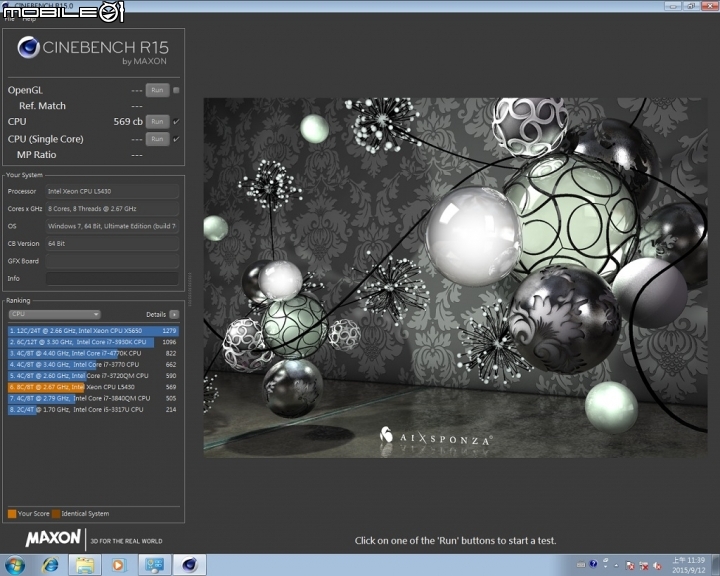
Task: Click the CB Version field
Action: (112, 243)
